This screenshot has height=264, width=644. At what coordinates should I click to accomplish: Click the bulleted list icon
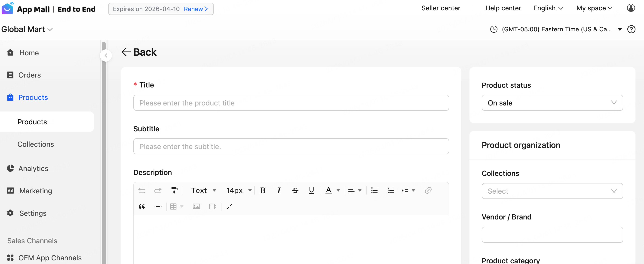click(374, 190)
